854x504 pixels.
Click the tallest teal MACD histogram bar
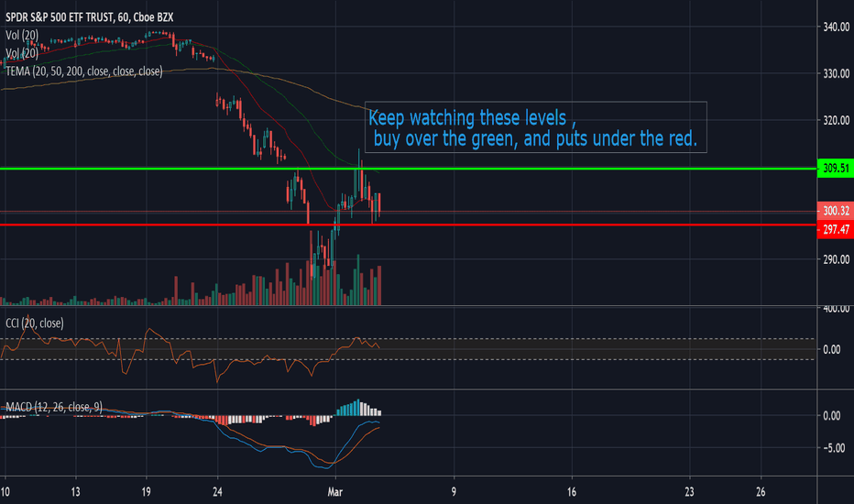pos(358,408)
